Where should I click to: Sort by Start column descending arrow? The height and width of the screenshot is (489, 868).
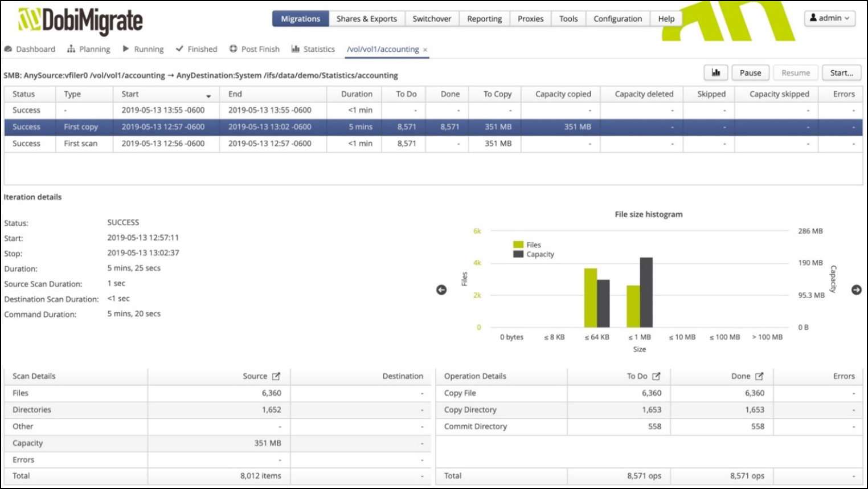[x=208, y=96]
